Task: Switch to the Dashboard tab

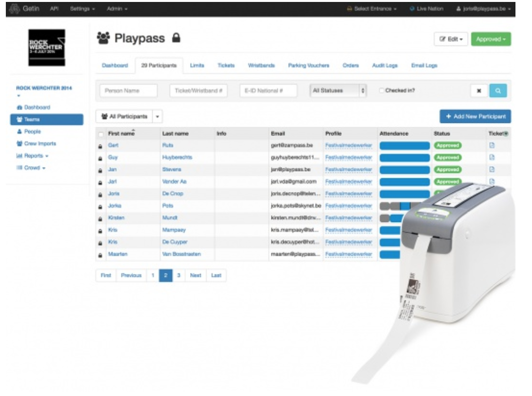Action: pyautogui.click(x=115, y=66)
